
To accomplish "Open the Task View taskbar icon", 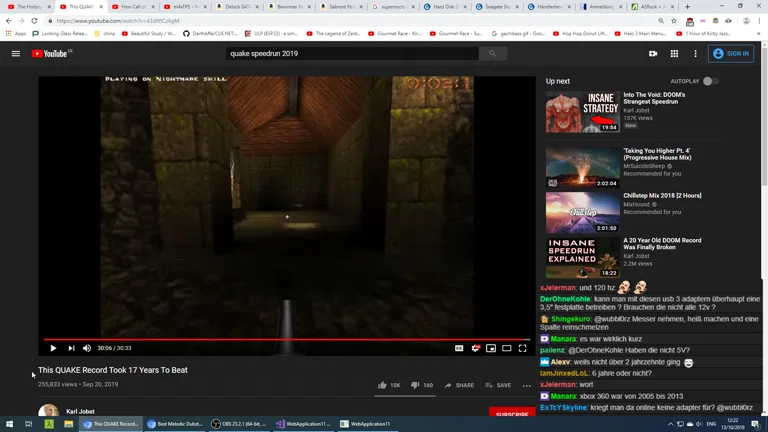I will click(x=28, y=424).
